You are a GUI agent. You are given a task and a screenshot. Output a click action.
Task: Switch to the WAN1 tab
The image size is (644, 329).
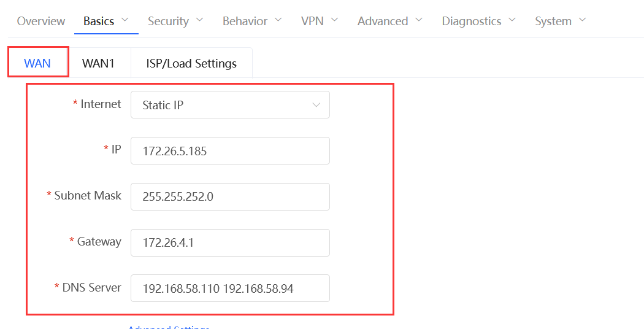pos(98,63)
